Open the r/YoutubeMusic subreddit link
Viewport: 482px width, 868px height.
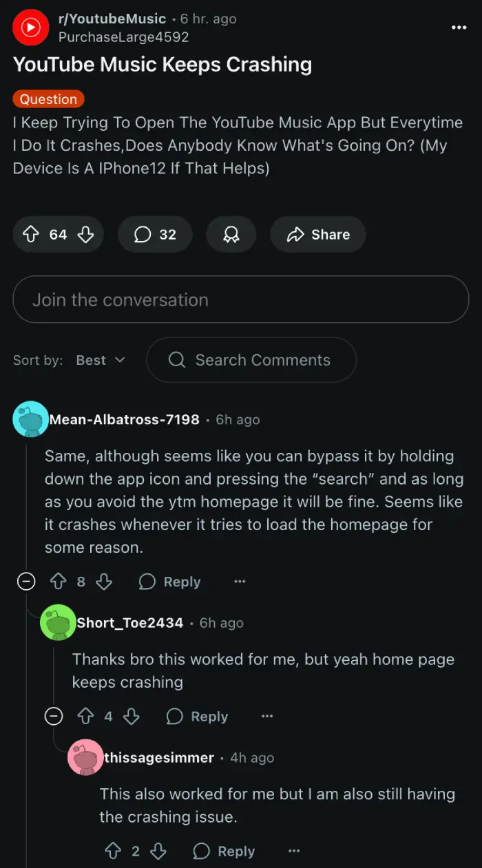[x=113, y=19]
